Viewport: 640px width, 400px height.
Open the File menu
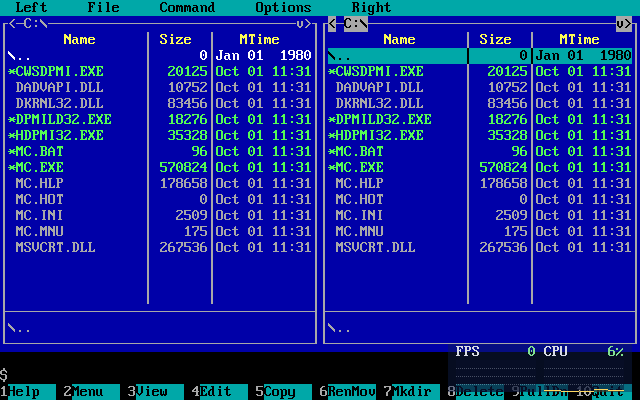tap(103, 7)
